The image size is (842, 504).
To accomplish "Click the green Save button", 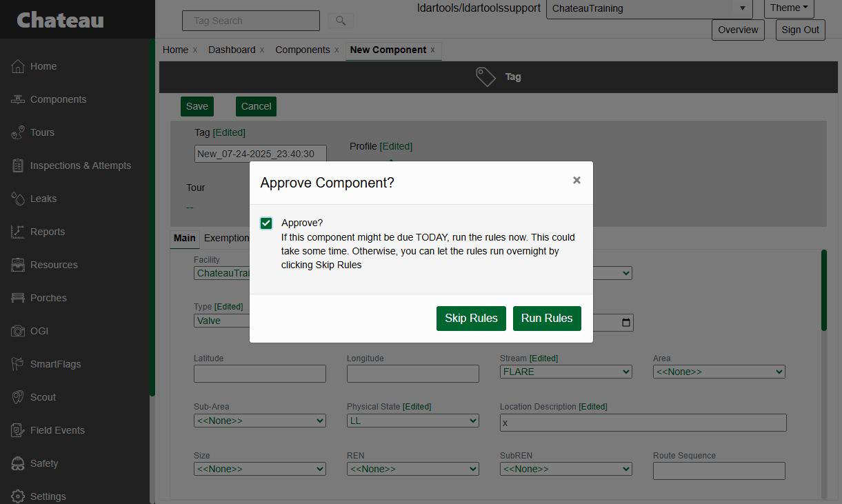I will click(197, 106).
